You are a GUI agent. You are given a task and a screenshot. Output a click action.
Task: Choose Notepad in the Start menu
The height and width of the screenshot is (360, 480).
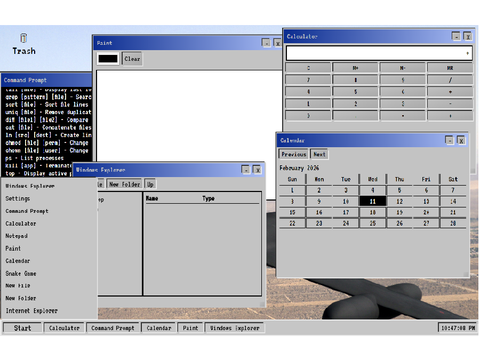tap(16, 236)
